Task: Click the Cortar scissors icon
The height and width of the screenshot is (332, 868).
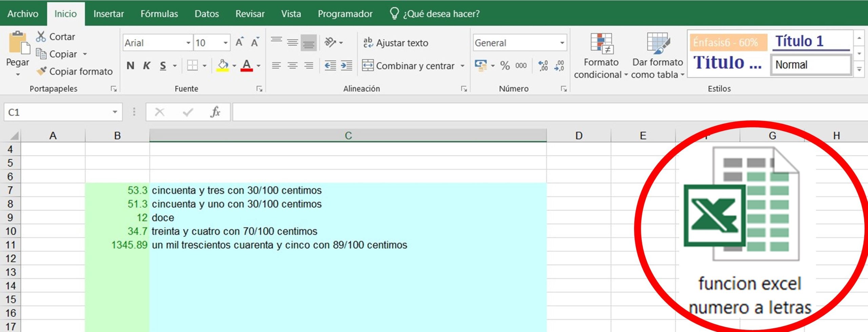Action: pyautogui.click(x=41, y=37)
